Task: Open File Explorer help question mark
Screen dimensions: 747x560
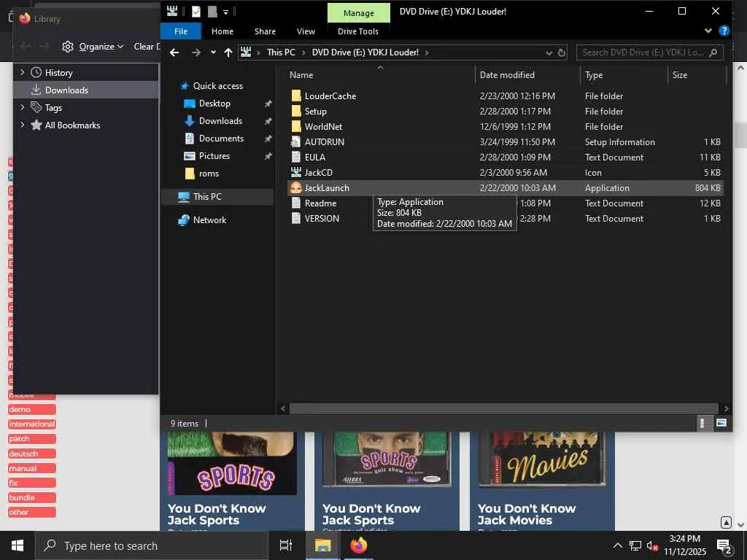Action: pos(724,31)
